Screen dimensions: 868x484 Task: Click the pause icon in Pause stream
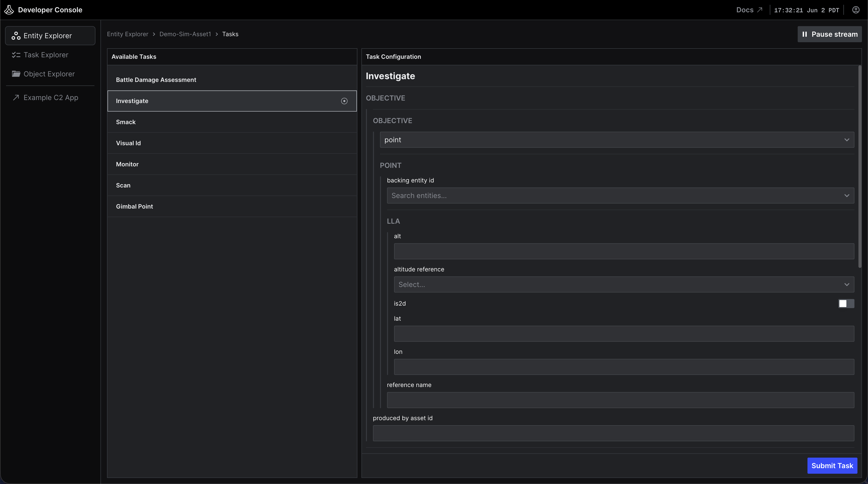[805, 34]
